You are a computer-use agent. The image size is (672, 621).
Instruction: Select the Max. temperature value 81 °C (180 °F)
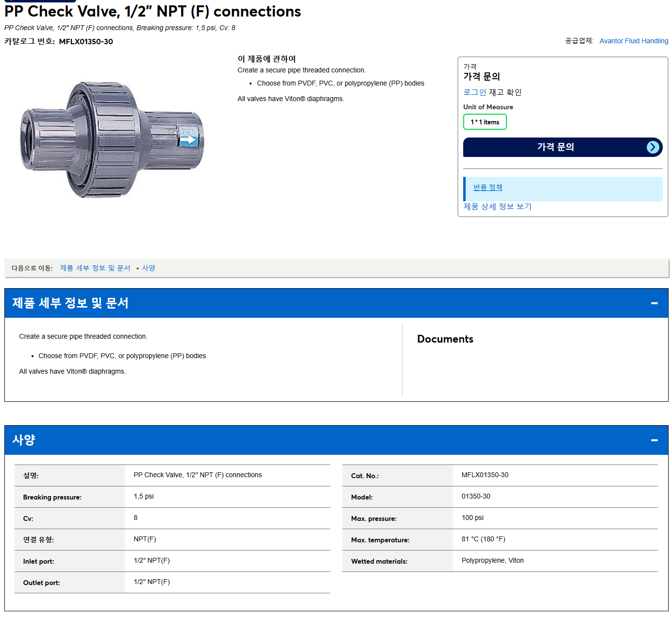pos(483,539)
